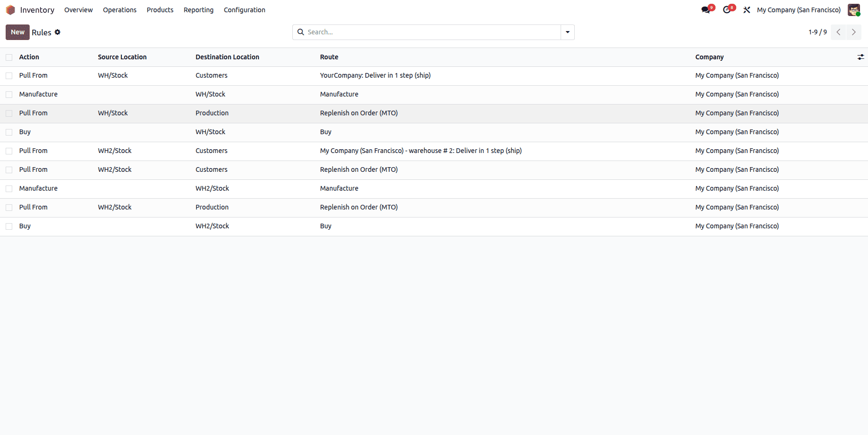Click Production destination in WH2/Stock row

212,207
